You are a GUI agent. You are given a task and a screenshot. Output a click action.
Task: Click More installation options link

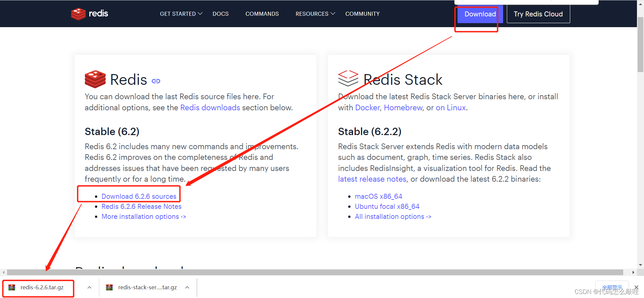144,217
